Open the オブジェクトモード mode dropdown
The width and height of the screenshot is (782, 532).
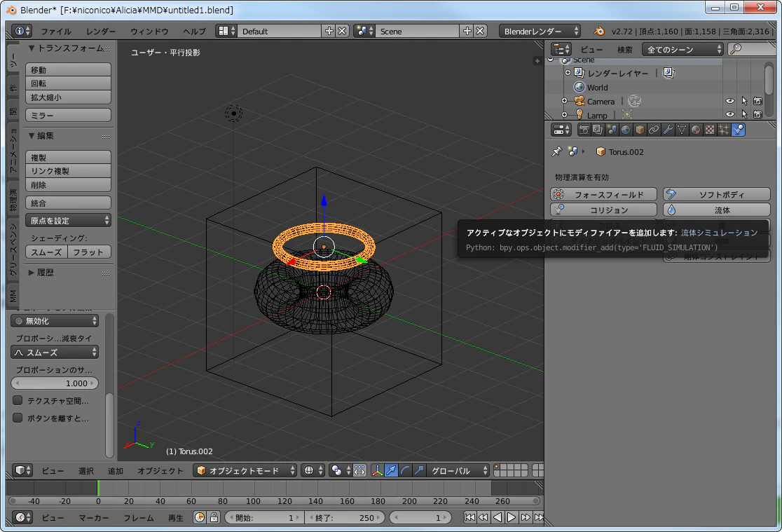pos(245,470)
